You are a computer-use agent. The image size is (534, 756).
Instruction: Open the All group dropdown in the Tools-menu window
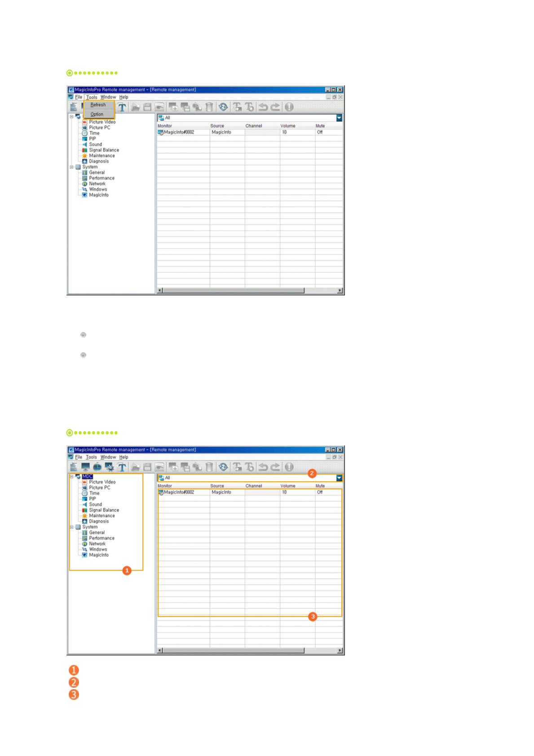pyautogui.click(x=339, y=118)
